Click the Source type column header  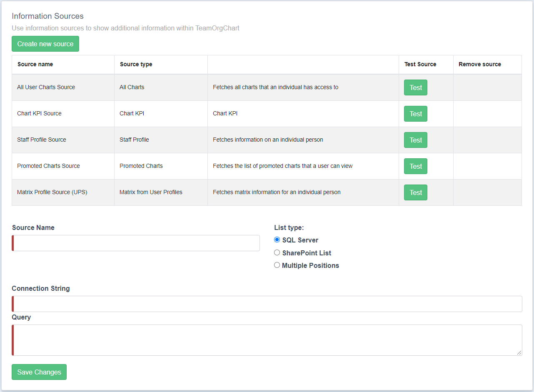click(x=136, y=64)
